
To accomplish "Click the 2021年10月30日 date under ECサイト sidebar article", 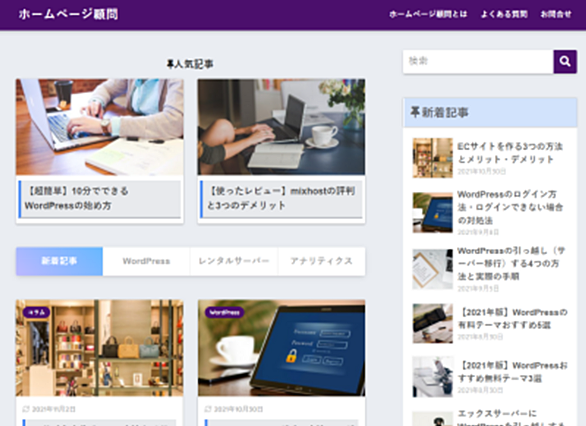I will point(482,171).
